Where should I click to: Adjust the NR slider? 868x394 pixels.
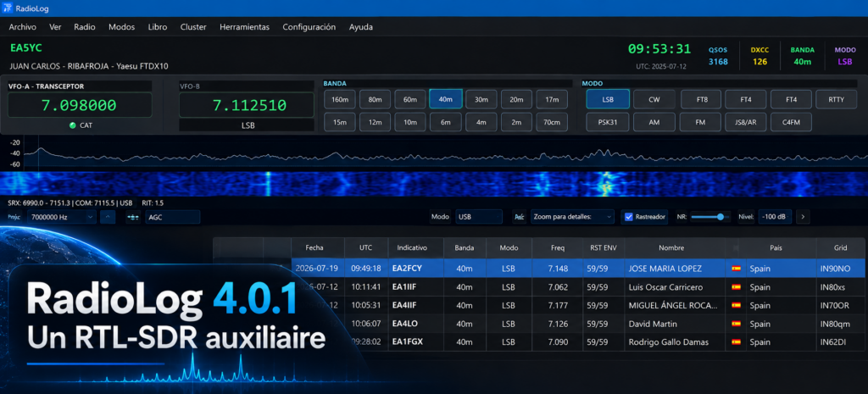point(711,217)
